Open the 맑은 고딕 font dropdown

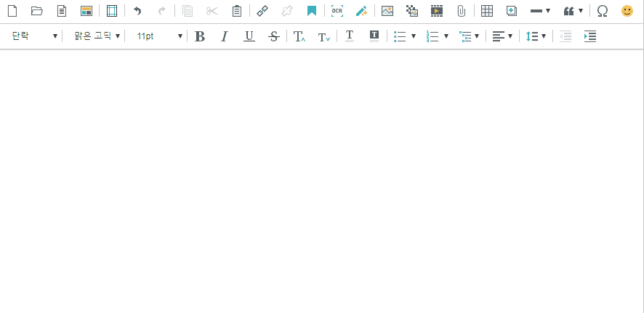coord(97,36)
